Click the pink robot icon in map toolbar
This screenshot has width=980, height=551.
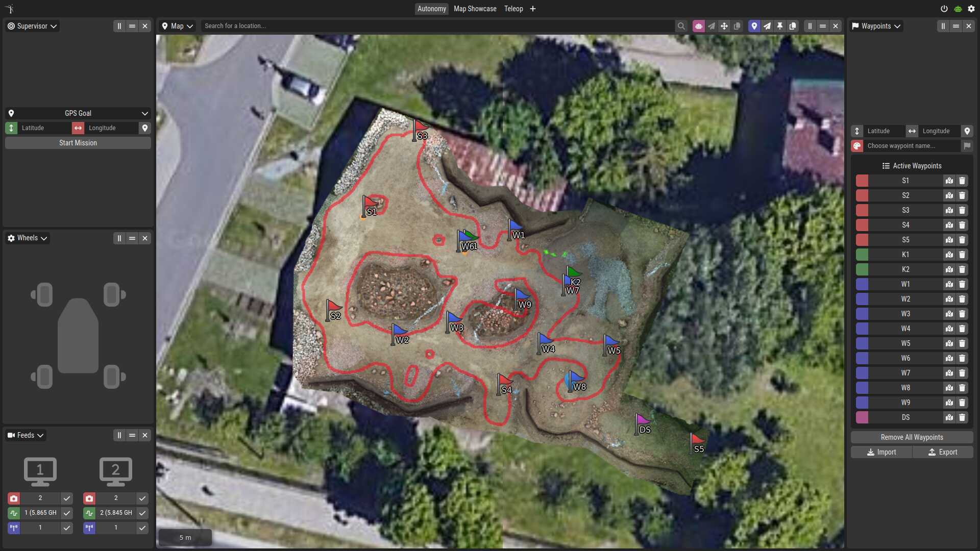coord(698,26)
